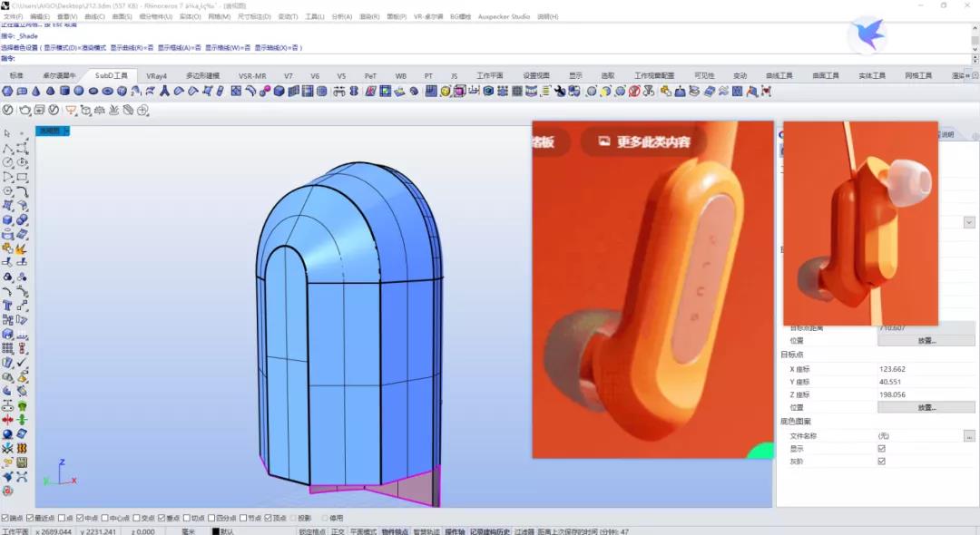Viewport: 980px width, 535px height.
Task: Click the 放置... button under 目标点
Action: pyautogui.click(x=926, y=407)
